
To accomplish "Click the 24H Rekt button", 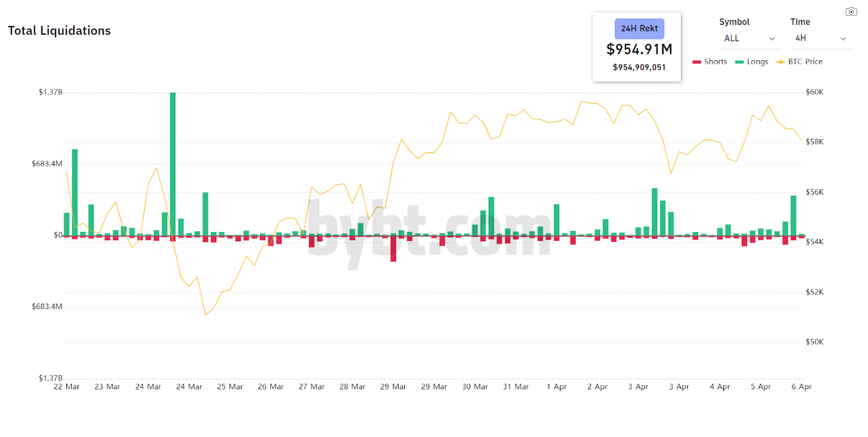I will point(639,29).
